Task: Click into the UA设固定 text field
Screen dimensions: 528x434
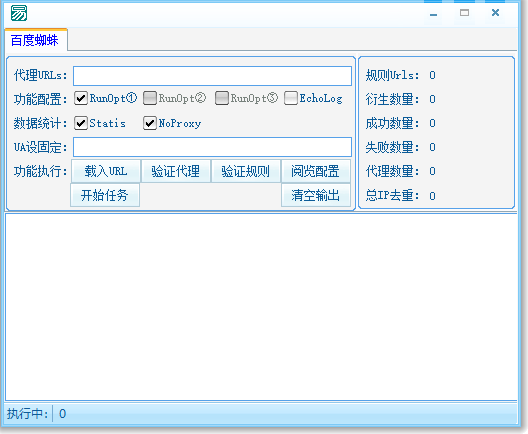Action: (x=212, y=147)
